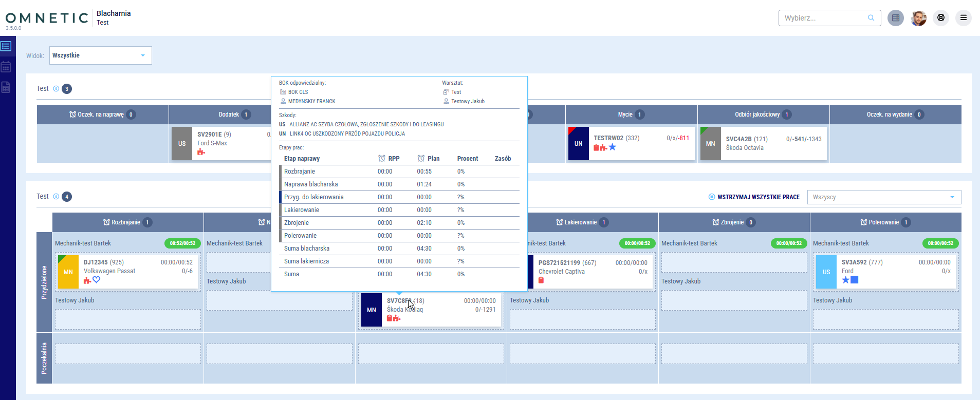Select the Poczekalnia row tab
980x400 pixels.
[x=44, y=358]
